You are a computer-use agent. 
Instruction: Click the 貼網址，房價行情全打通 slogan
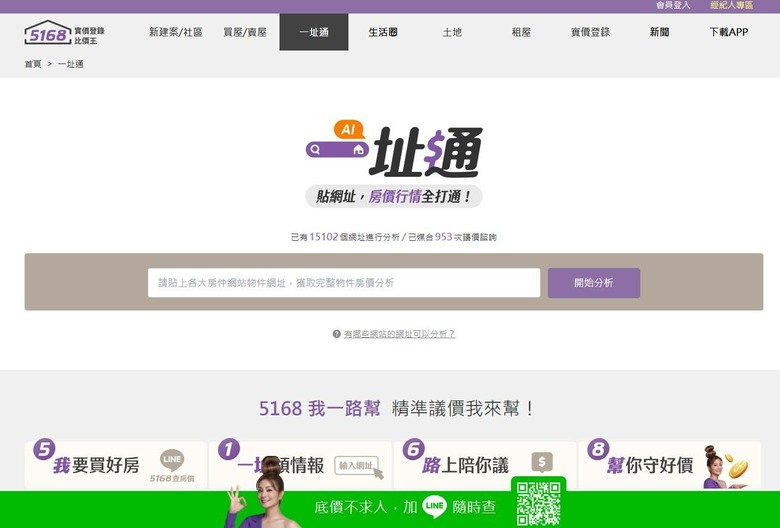(x=393, y=196)
